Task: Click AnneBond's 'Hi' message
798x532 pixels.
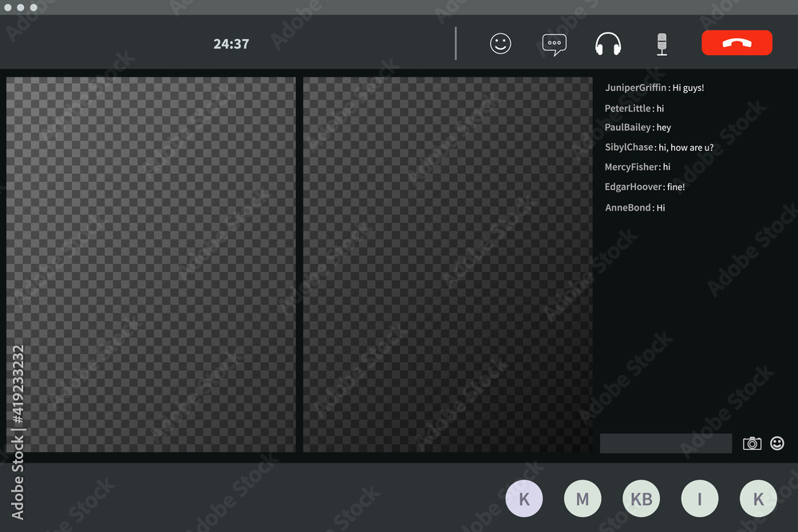Action: tap(634, 207)
